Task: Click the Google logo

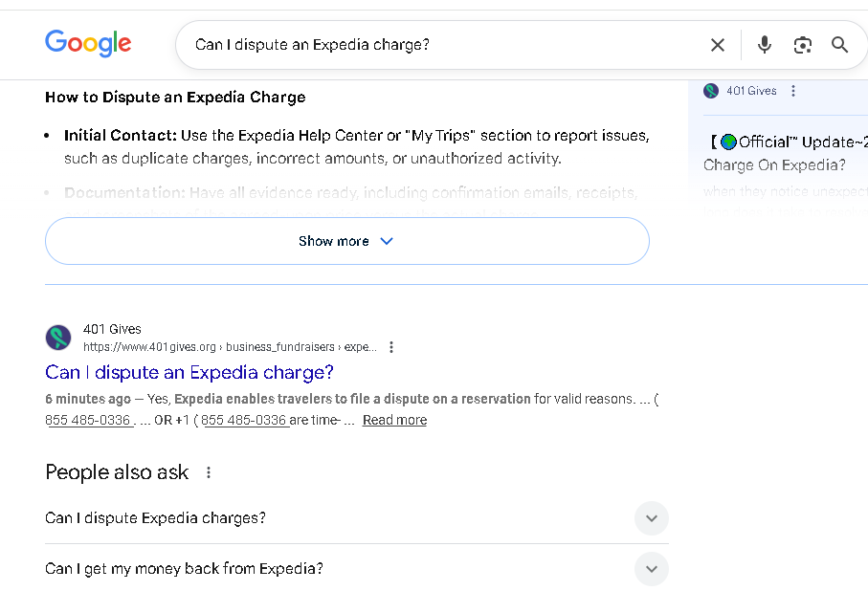Action: 88,43
